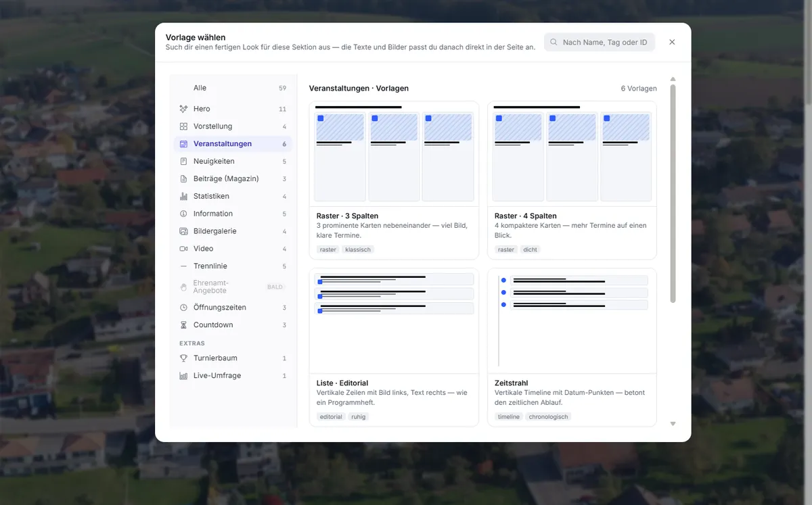Click the Trennlinie dash icon
The width and height of the screenshot is (812, 505).
(183, 266)
